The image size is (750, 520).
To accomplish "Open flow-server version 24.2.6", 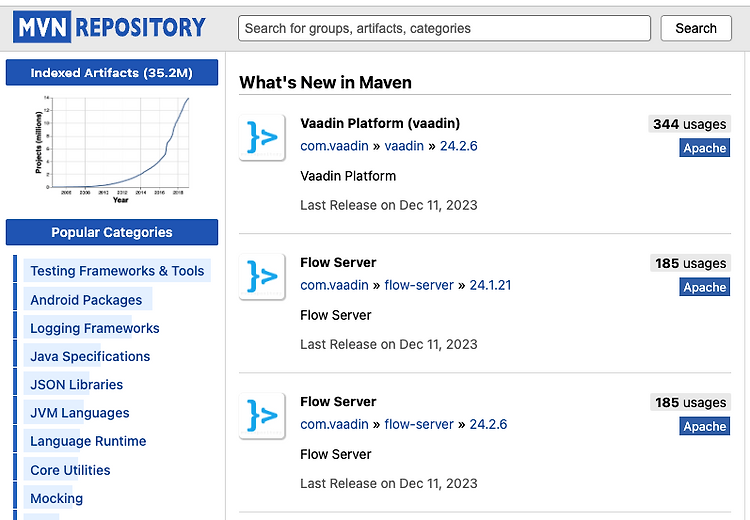I will [488, 424].
